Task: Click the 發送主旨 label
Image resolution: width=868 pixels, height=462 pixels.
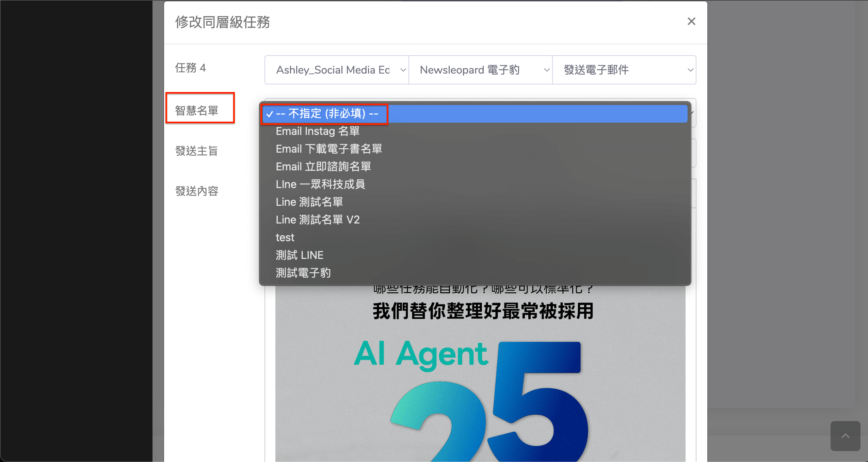Action: coord(196,151)
